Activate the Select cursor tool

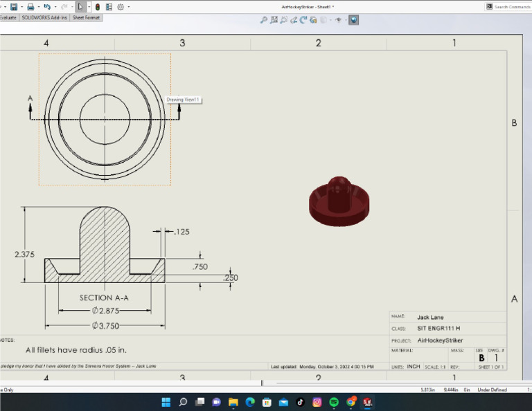pyautogui.click(x=80, y=6)
